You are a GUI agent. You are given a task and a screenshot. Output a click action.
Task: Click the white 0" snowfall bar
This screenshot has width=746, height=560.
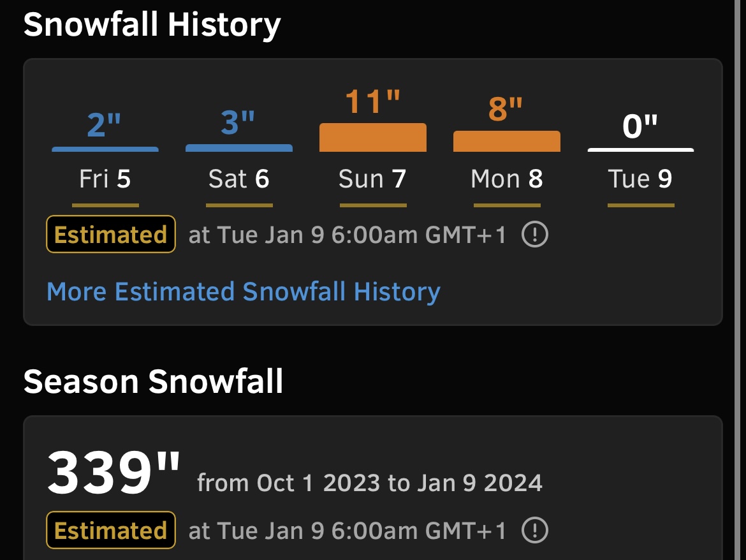641,150
